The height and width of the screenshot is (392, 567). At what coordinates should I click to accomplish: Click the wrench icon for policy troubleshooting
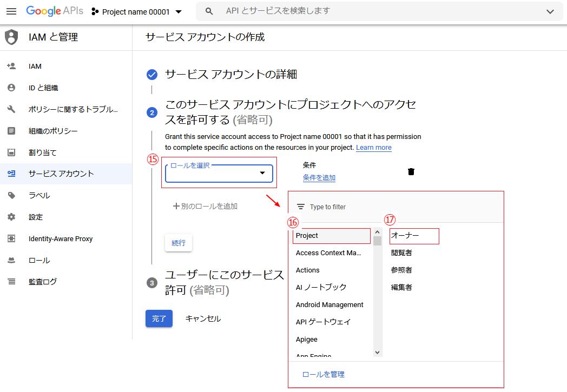coord(11,109)
